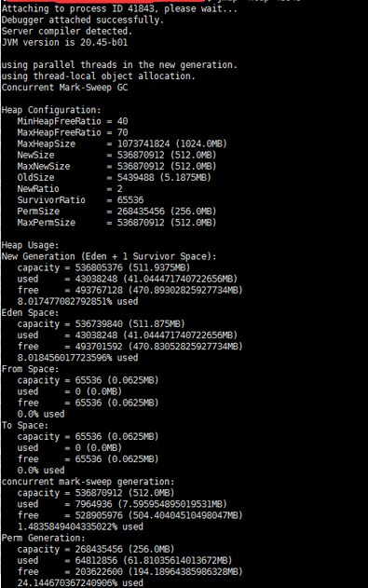The width and height of the screenshot is (368, 588).
Task: Click the To Space heading
Action: pyautogui.click(x=25, y=425)
